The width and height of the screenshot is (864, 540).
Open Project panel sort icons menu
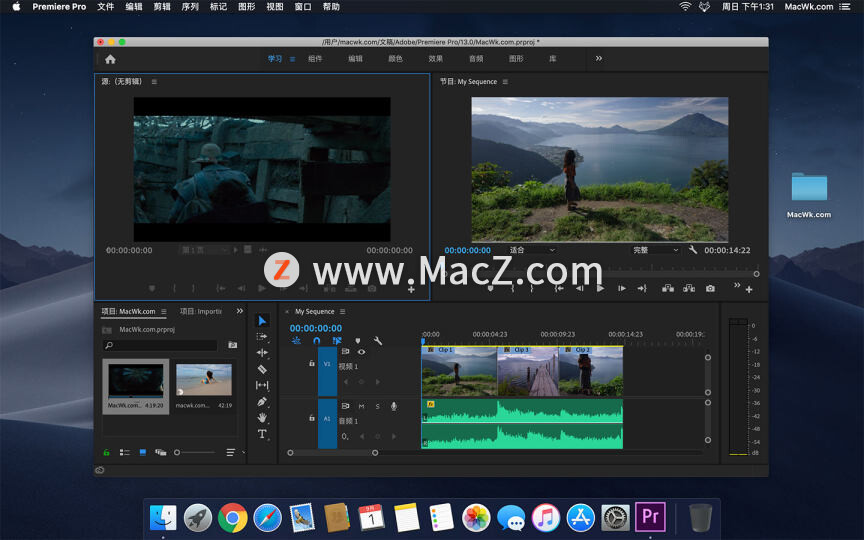click(230, 452)
